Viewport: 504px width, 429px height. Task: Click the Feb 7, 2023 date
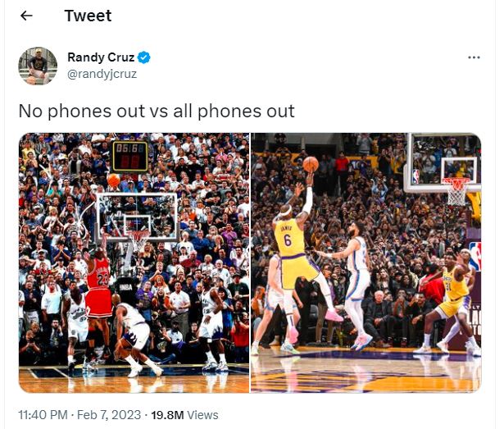[109, 415]
